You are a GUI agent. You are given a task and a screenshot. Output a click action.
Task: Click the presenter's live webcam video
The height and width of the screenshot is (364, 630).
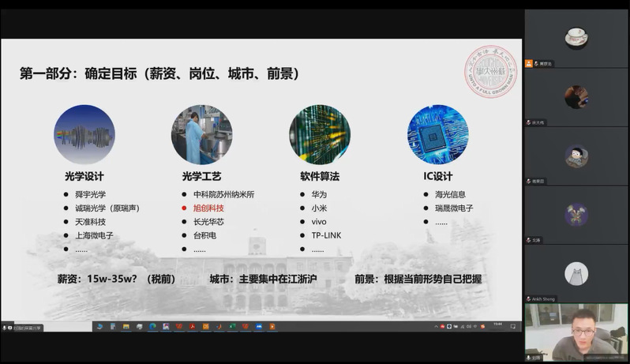click(576, 332)
